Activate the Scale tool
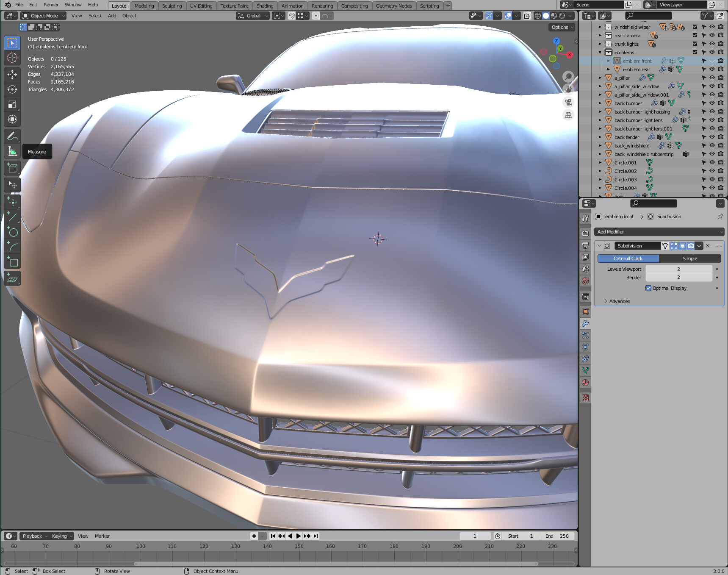The image size is (728, 575). tap(12, 104)
